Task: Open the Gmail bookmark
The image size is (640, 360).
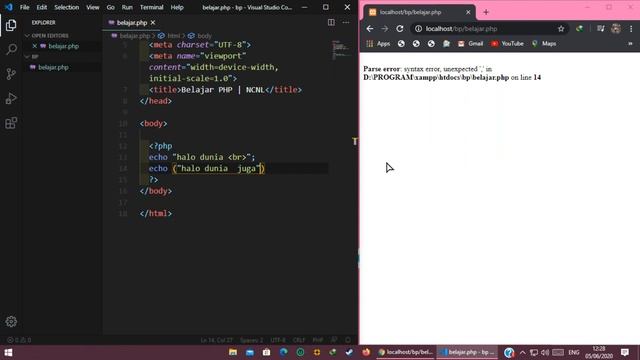Action: [470, 44]
